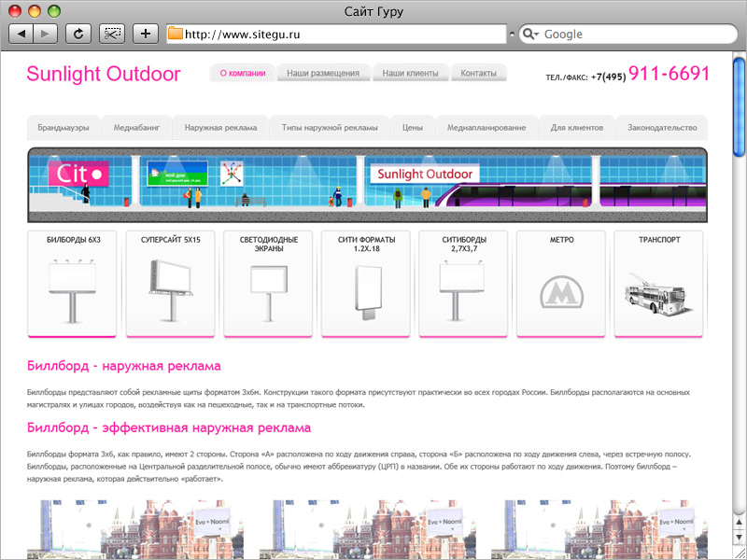Click the 911-6691 phone number

point(669,74)
